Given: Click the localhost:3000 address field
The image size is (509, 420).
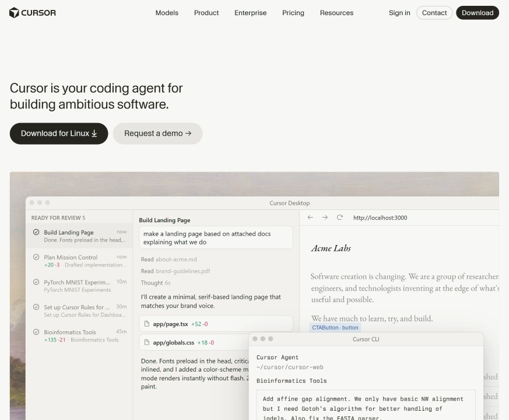Looking at the screenshot, I should [380, 218].
